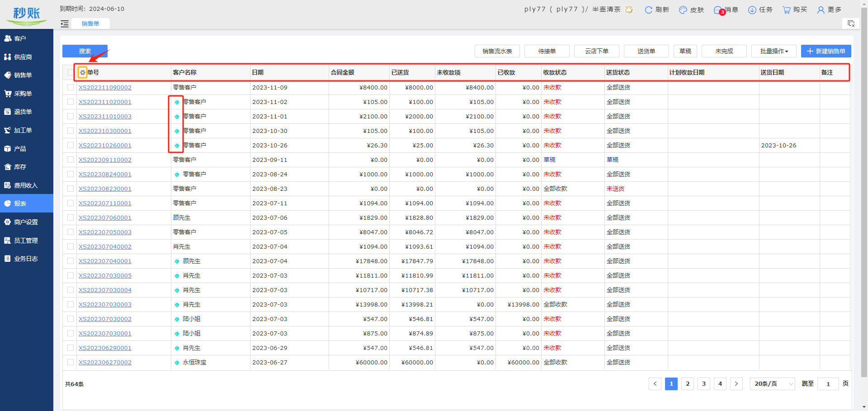The height and width of the screenshot is (411, 868).
Task: Click the 新建销售单 button
Action: [x=826, y=51]
